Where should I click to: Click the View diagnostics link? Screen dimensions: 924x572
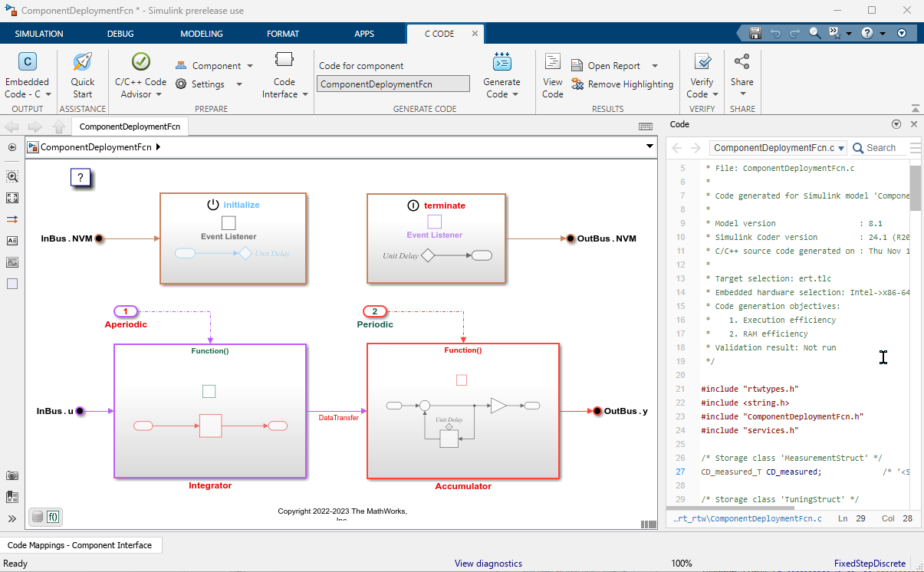click(488, 564)
